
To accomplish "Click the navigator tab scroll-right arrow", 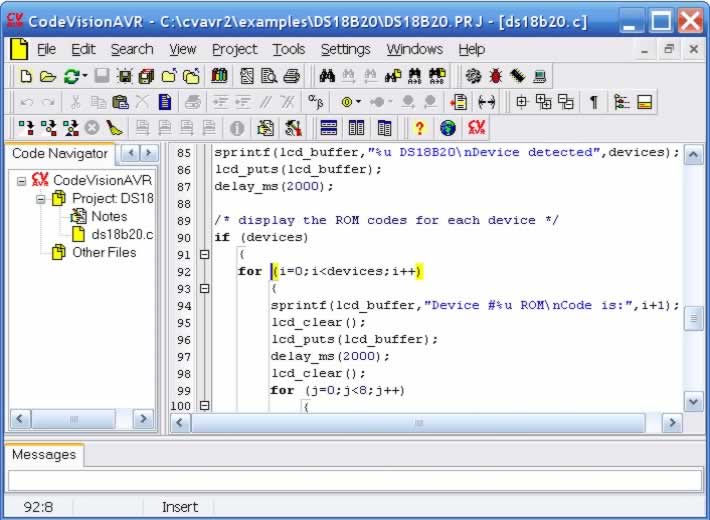I will [x=149, y=153].
